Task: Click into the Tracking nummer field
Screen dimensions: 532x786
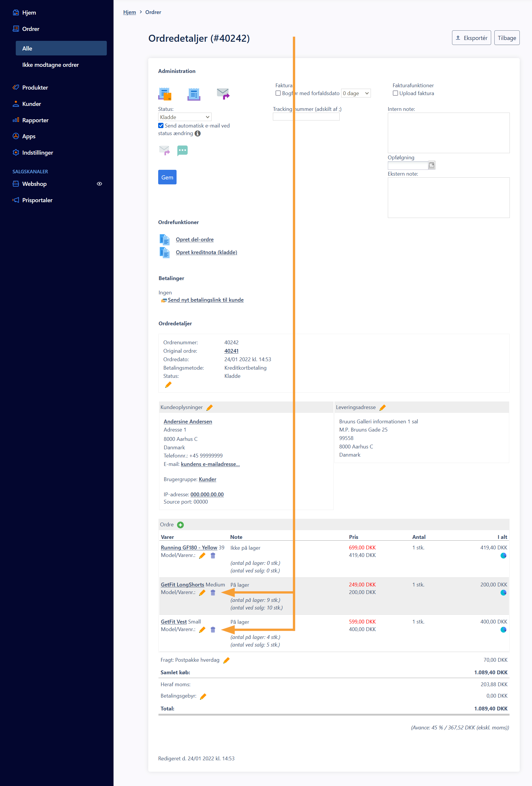Action: pyautogui.click(x=306, y=117)
